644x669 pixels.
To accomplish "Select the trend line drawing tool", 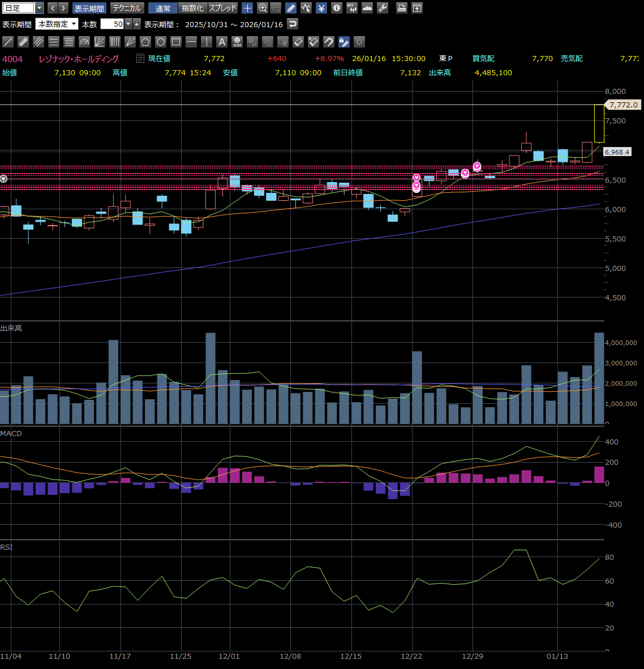I will 8,41.
